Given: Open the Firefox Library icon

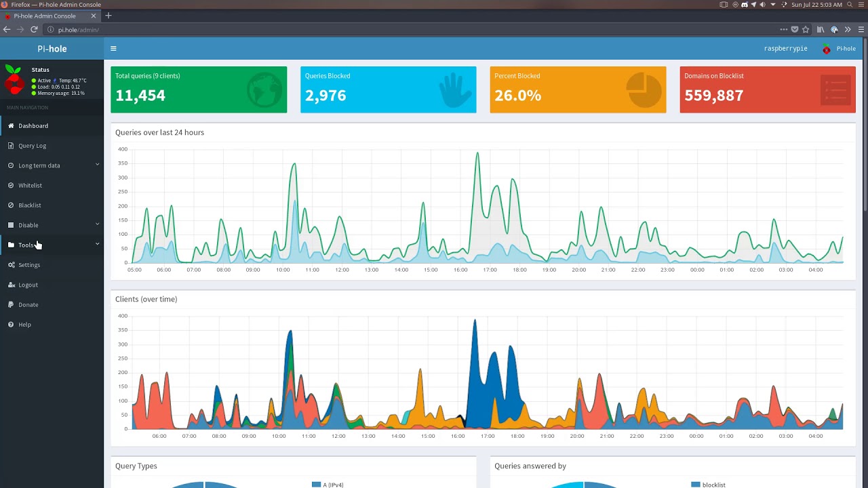Looking at the screenshot, I should (821, 30).
